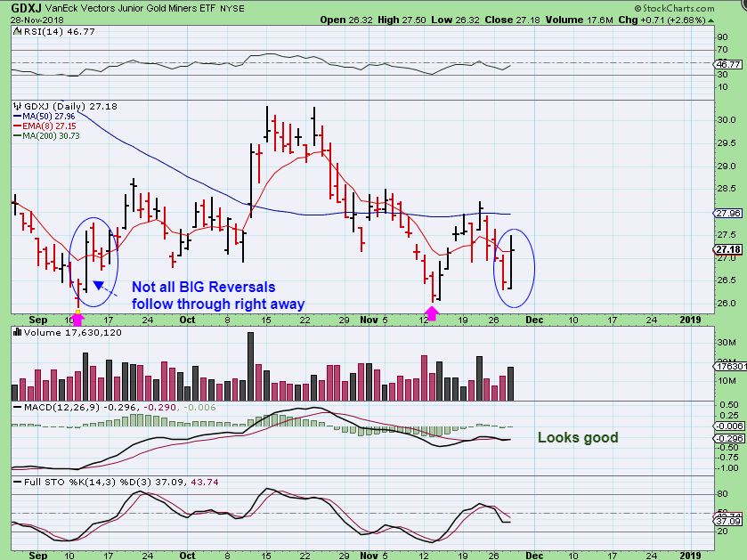
Task: Click the green up-triangle after the Chg percentage
Action: pyautogui.click(x=711, y=20)
